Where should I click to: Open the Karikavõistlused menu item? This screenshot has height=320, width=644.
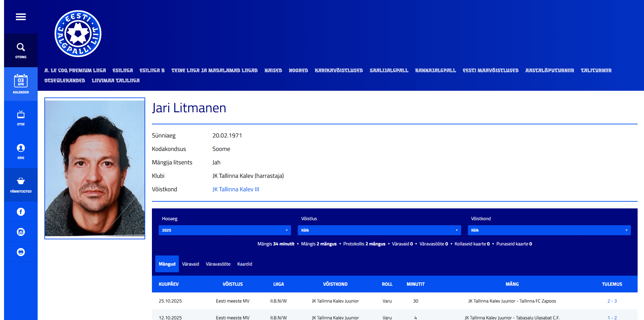tap(339, 71)
